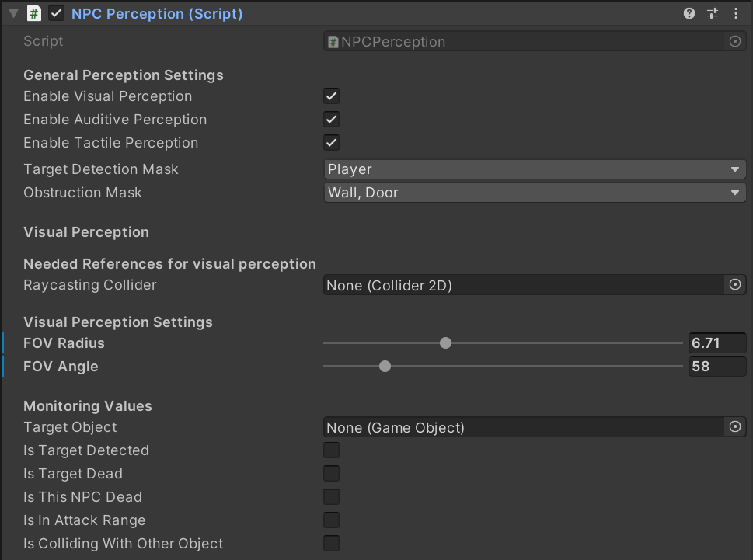This screenshot has width=753, height=560.
Task: Click the NPCPerception script reference field
Action: pos(525,41)
